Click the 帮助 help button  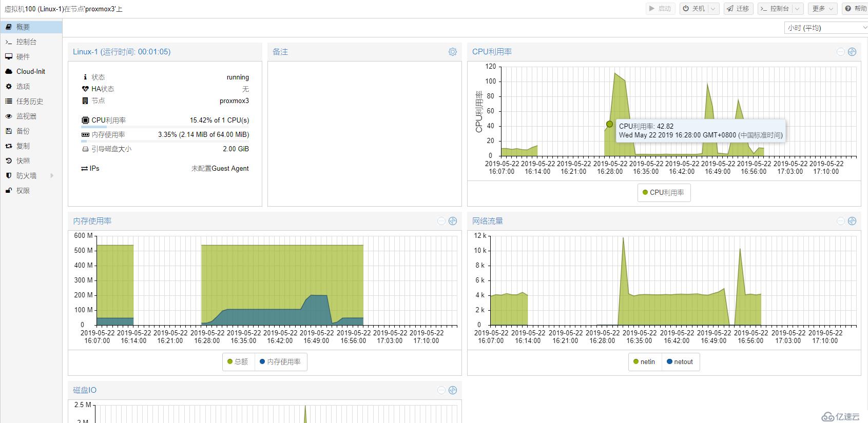[855, 8]
